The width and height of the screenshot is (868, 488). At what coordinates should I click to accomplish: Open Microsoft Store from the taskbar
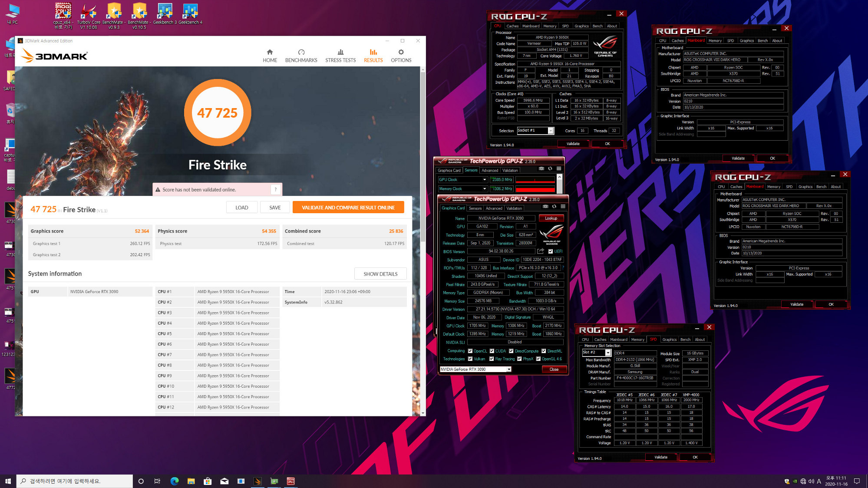coord(208,481)
